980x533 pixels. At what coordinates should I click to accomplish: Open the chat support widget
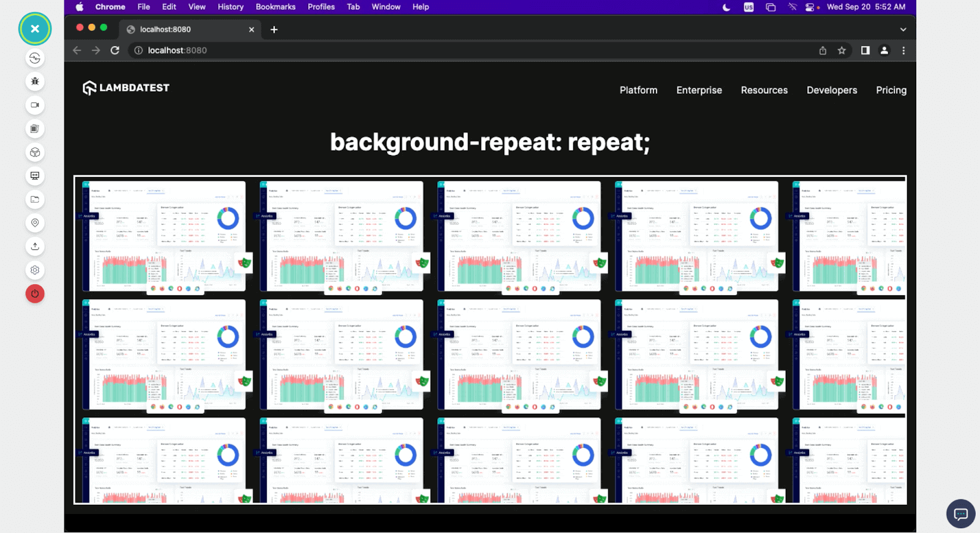pos(960,513)
